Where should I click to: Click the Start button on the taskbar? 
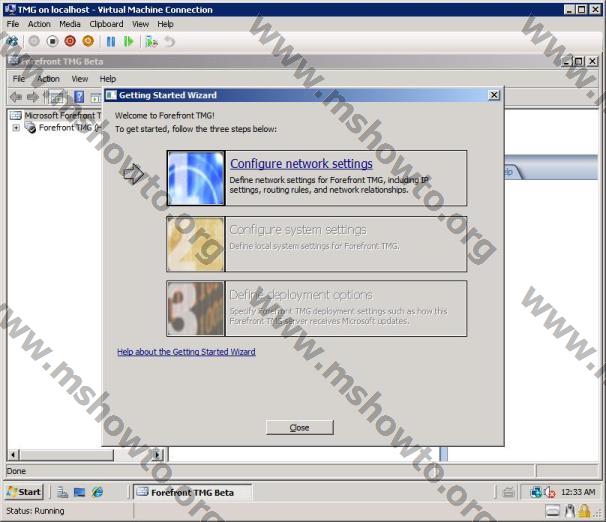pos(24,492)
